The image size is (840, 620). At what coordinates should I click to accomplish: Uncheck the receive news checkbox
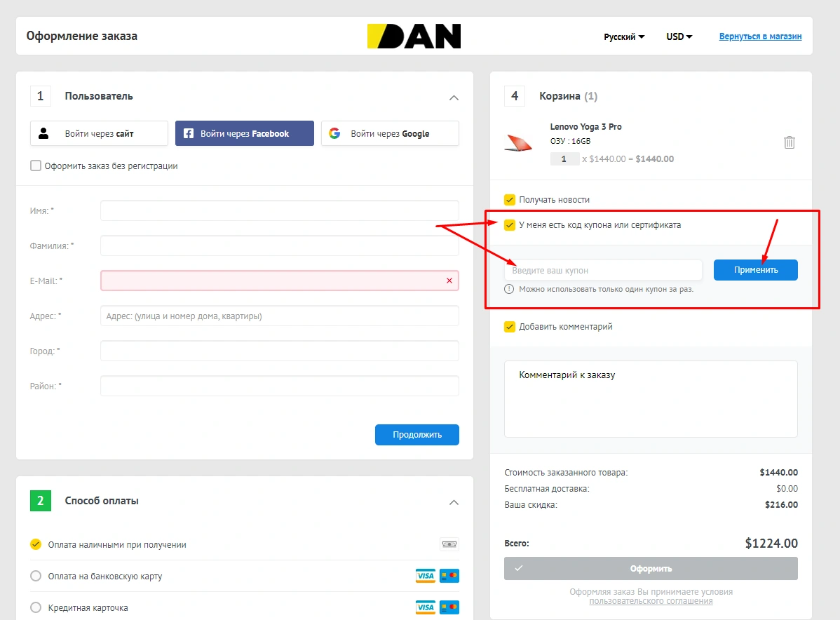coord(510,200)
